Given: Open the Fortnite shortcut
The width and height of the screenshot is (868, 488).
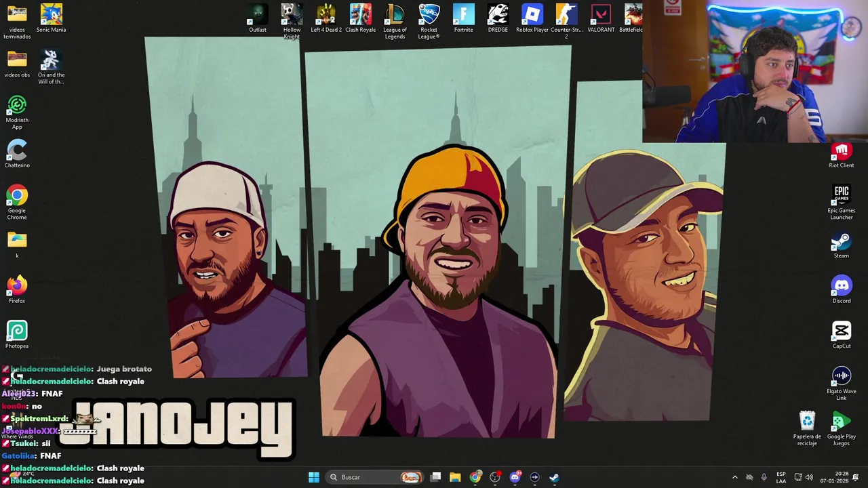Looking at the screenshot, I should [464, 18].
